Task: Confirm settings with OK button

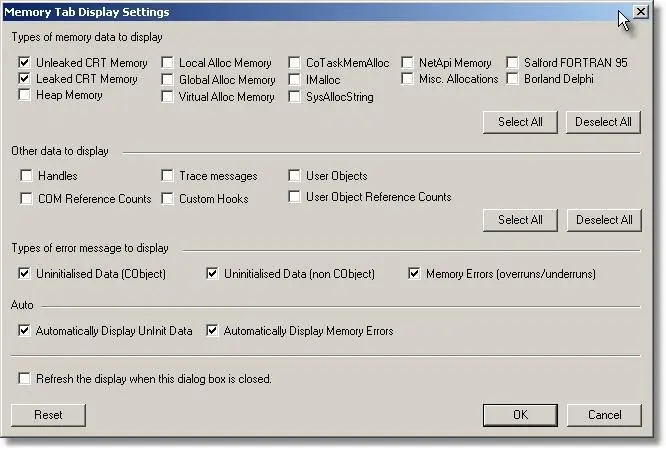Action: [520, 415]
